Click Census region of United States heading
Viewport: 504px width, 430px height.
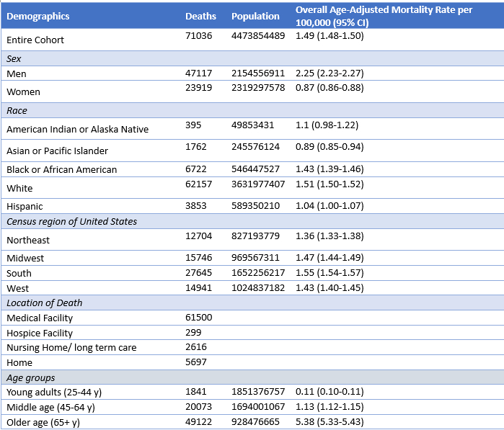pyautogui.click(x=71, y=221)
